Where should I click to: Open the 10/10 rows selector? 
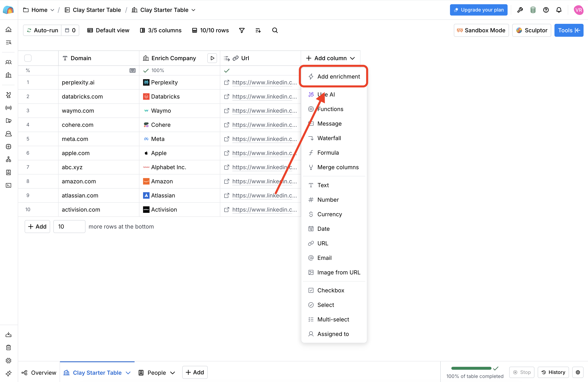[211, 30]
